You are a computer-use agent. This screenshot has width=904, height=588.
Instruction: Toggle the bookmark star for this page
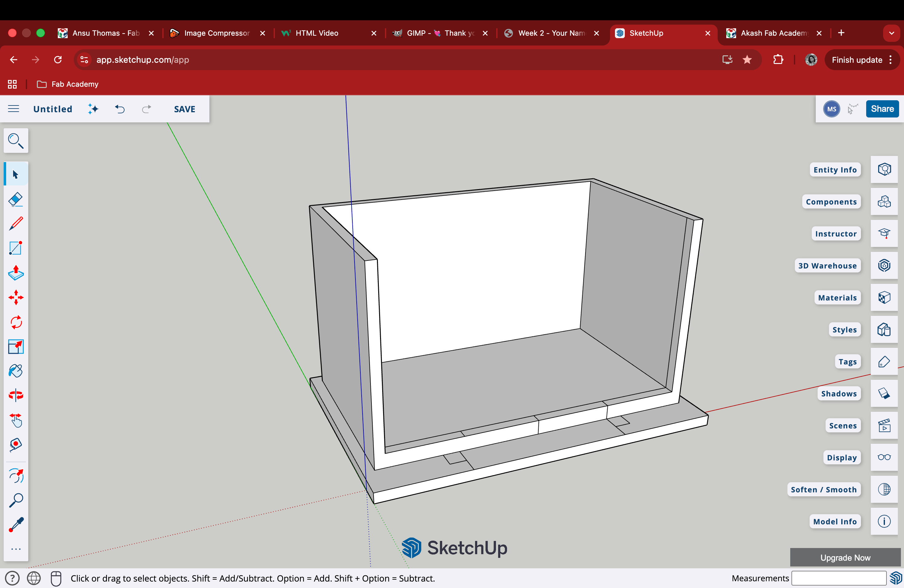[x=747, y=60]
